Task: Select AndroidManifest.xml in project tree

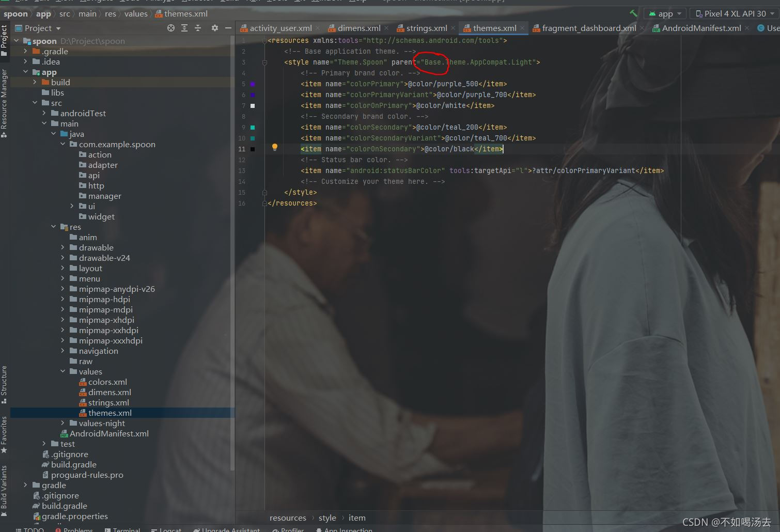Action: pyautogui.click(x=104, y=433)
